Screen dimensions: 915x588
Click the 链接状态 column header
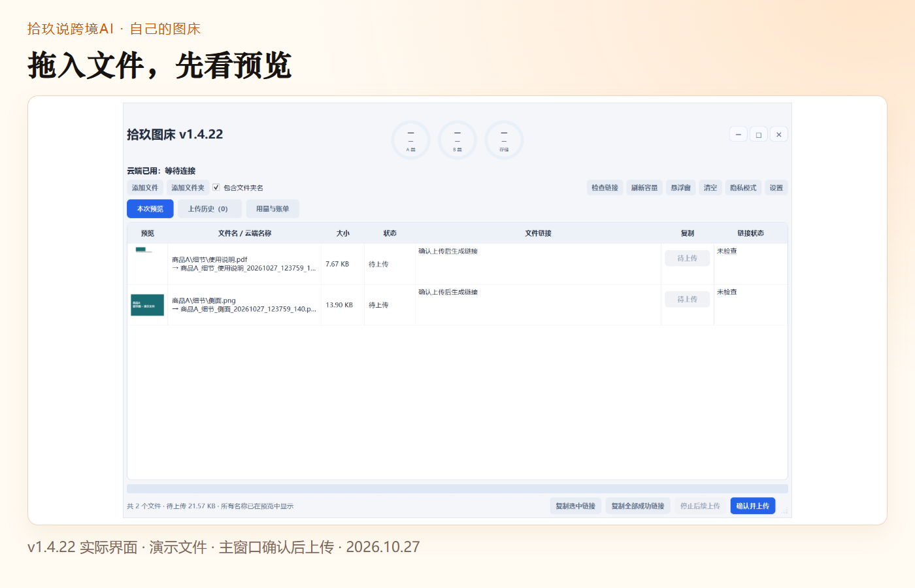tap(750, 233)
